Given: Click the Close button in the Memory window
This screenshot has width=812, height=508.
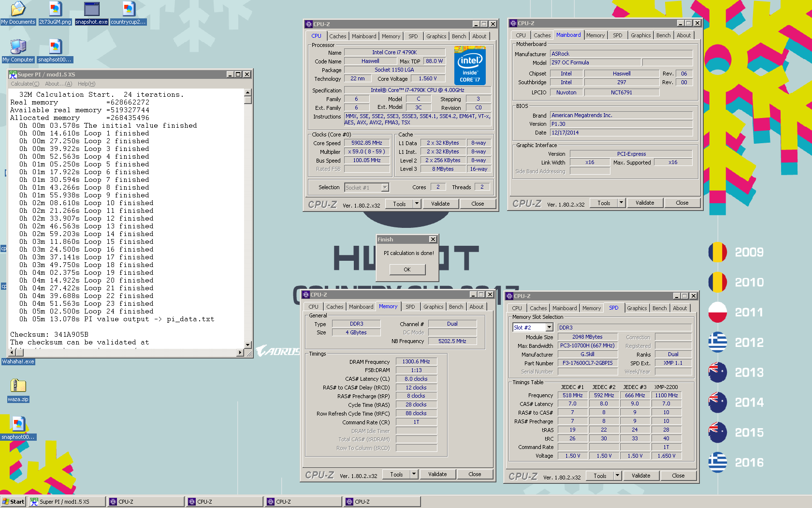Looking at the screenshot, I should (x=475, y=474).
